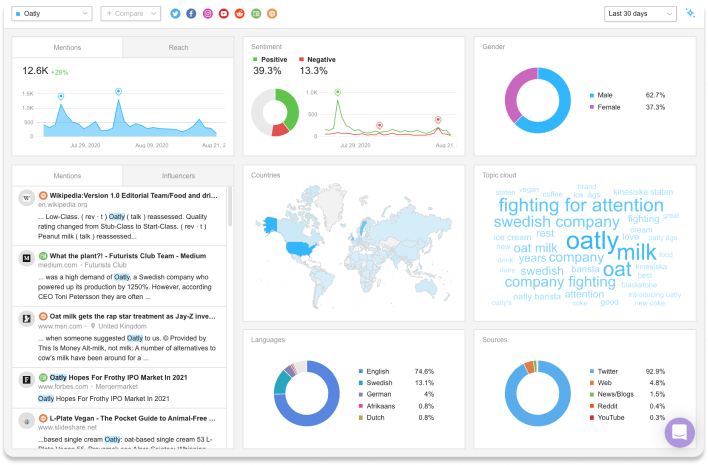
Task: Switch to the Influencers tab
Action: [178, 176]
